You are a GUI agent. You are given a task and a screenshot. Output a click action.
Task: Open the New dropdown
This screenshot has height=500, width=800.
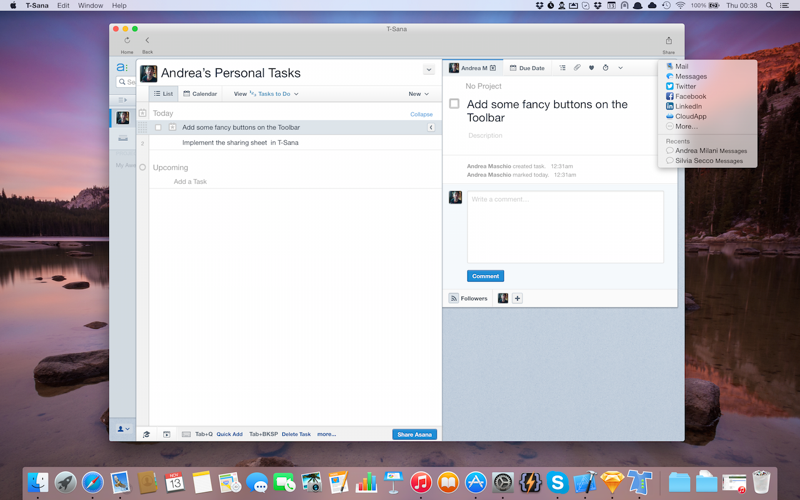coord(418,94)
